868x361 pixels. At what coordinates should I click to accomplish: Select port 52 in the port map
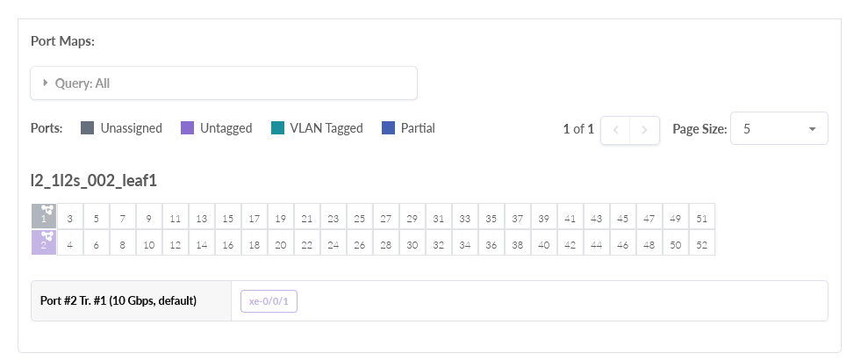pos(702,243)
